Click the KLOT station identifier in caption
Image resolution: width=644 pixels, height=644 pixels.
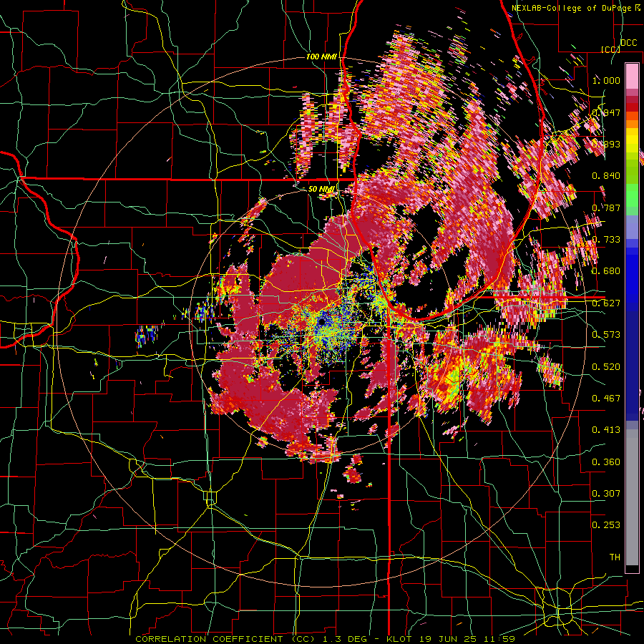[398, 639]
